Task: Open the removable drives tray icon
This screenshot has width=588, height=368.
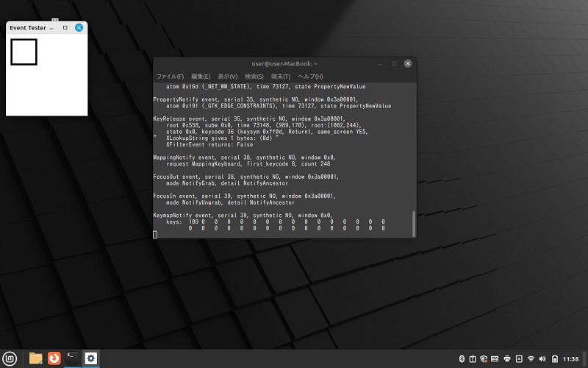Action: (x=519, y=358)
